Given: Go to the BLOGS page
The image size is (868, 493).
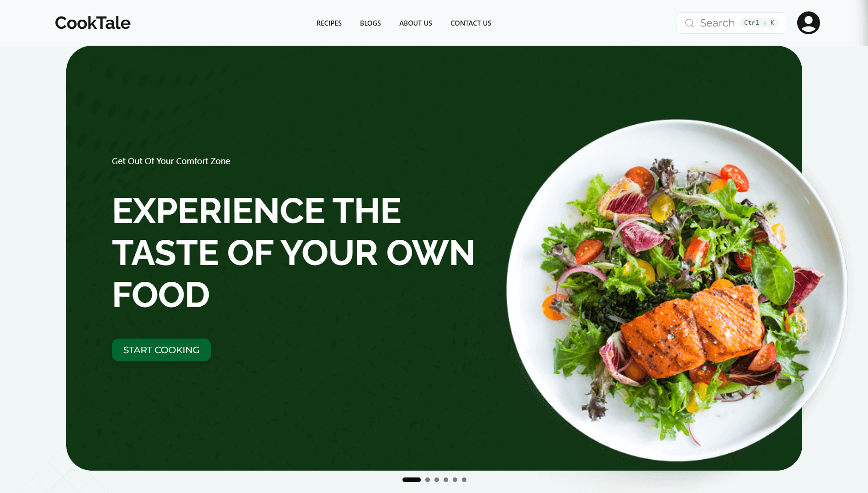Looking at the screenshot, I should click(x=370, y=23).
